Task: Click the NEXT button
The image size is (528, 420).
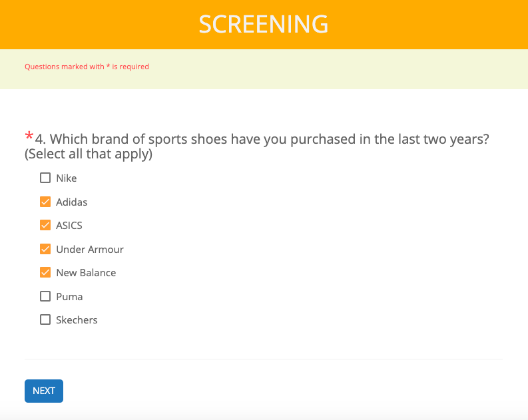Action: (x=44, y=391)
